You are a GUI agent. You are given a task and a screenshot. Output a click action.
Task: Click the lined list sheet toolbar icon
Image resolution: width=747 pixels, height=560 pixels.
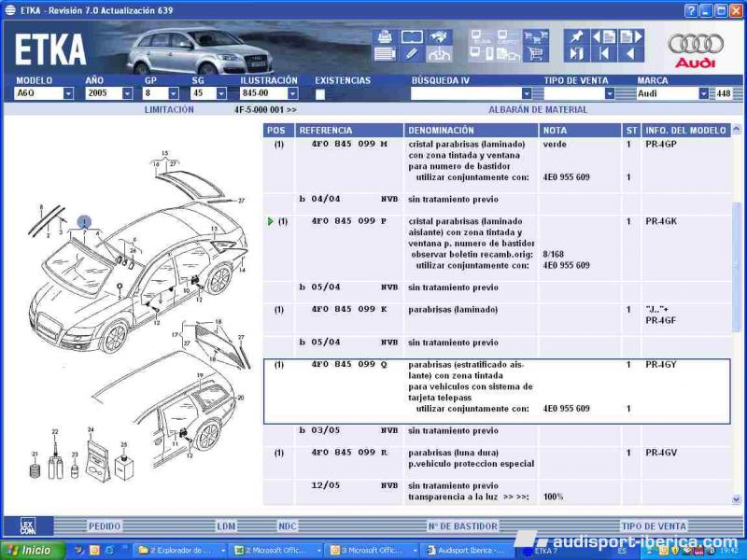(x=385, y=54)
